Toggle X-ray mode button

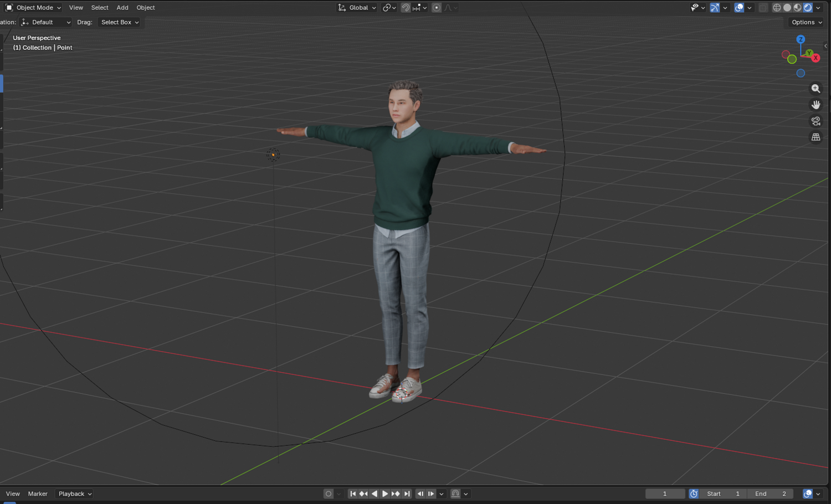click(763, 8)
